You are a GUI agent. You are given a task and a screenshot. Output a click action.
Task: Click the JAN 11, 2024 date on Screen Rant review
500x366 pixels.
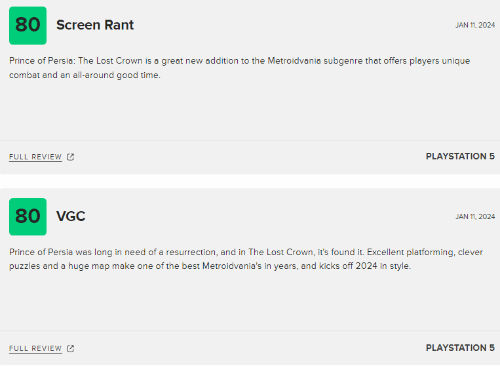[x=475, y=25]
